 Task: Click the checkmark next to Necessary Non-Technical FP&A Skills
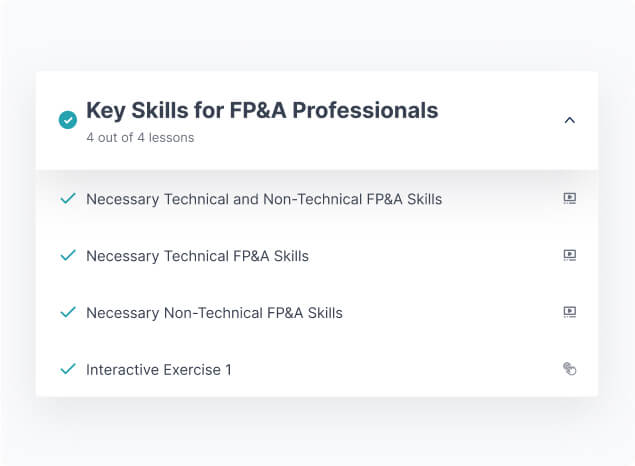68,312
